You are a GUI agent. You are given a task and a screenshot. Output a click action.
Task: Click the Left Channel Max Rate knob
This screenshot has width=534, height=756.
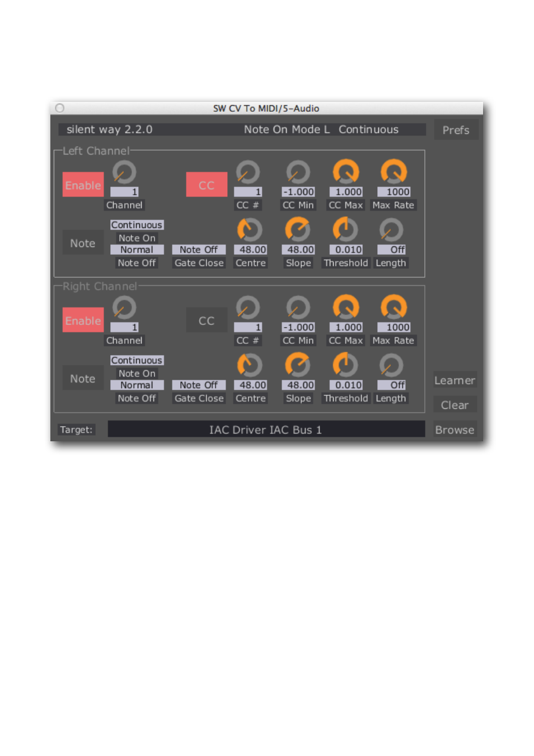[394, 172]
